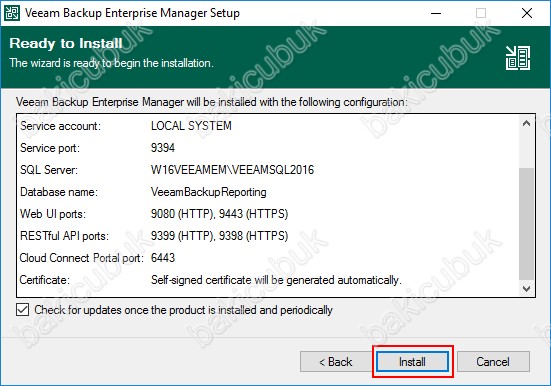The width and height of the screenshot is (551, 386).
Task: Click the installer graphic icon in green header
Action: [x=518, y=58]
